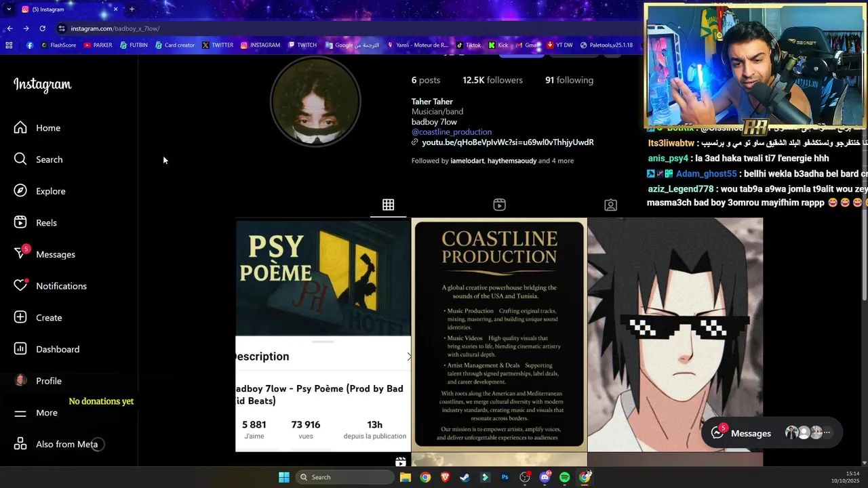The width and height of the screenshot is (868, 488).
Task: Open the Tiktok bookmark
Action: [x=468, y=45]
